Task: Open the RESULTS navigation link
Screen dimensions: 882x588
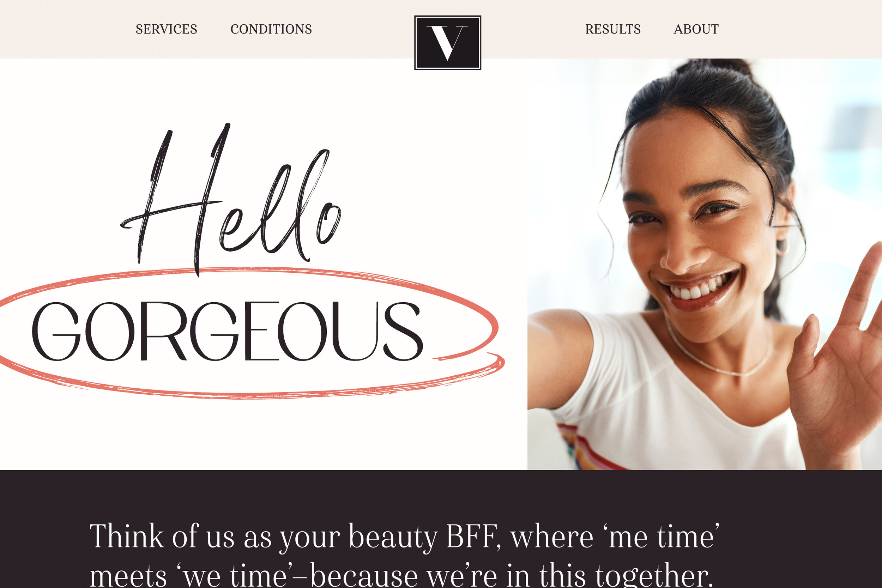Action: (613, 29)
